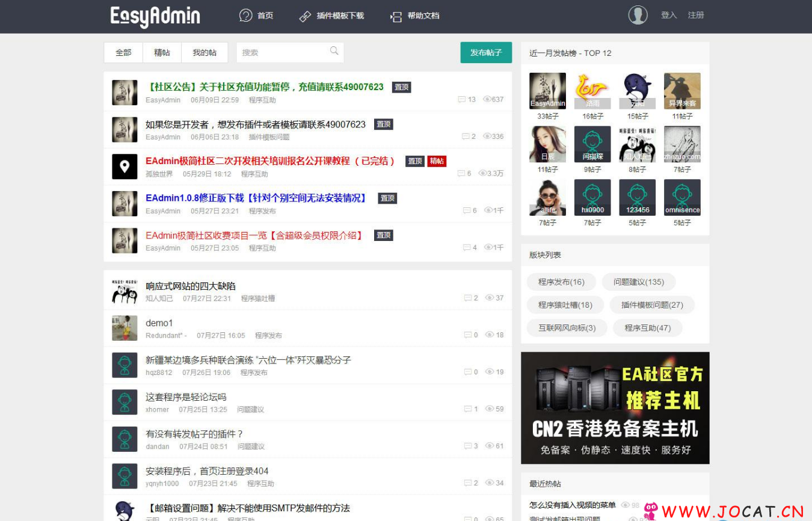Click the search magnifier icon
The image size is (812, 521).
[x=334, y=51]
